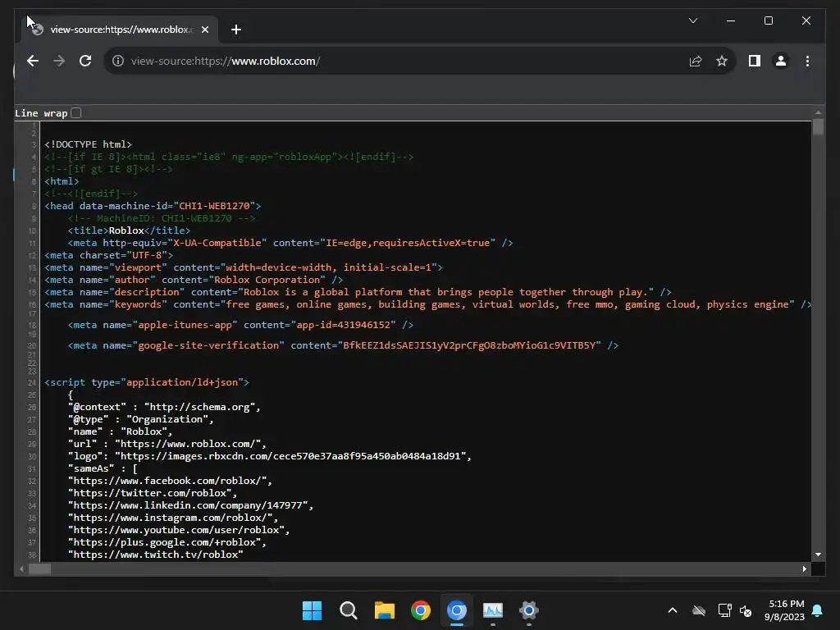Open Windows Search from taskbar

coord(348,610)
